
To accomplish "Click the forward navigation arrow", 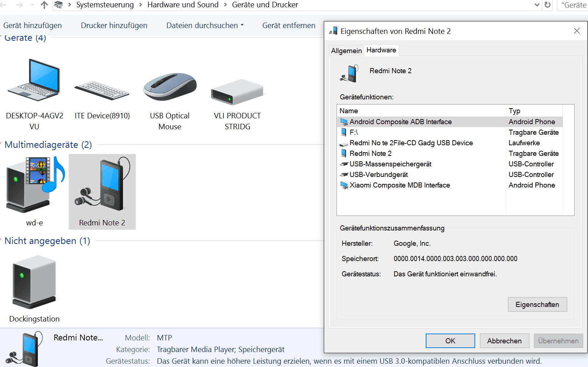I will [x=19, y=5].
